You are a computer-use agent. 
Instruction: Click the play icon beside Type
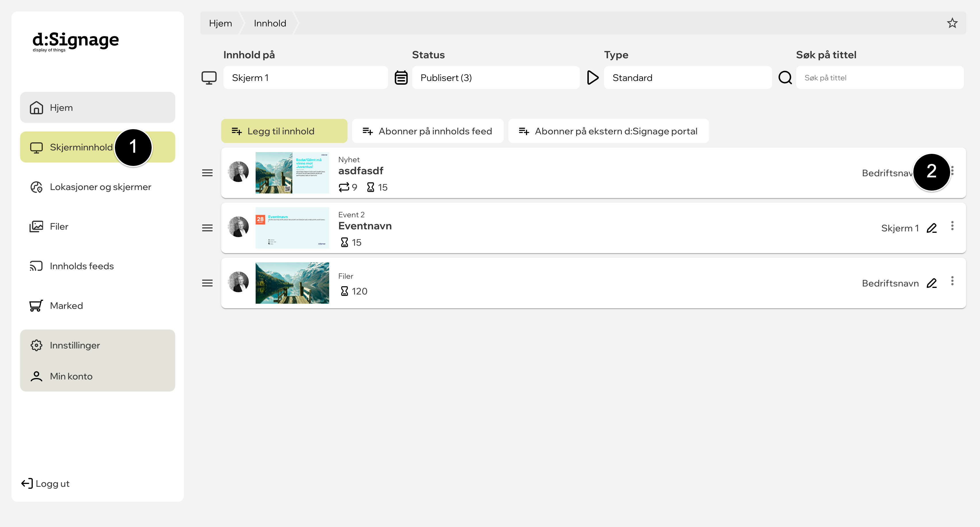(593, 77)
